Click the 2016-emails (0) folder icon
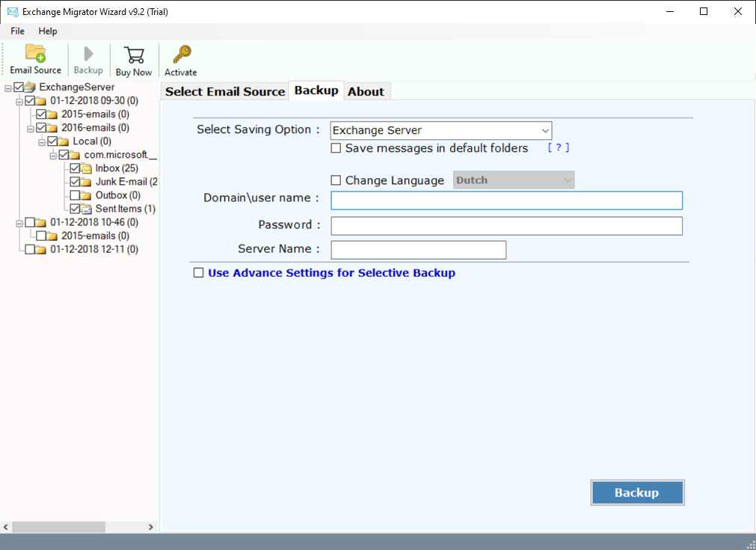Image resolution: width=756 pixels, height=550 pixels. 52,128
